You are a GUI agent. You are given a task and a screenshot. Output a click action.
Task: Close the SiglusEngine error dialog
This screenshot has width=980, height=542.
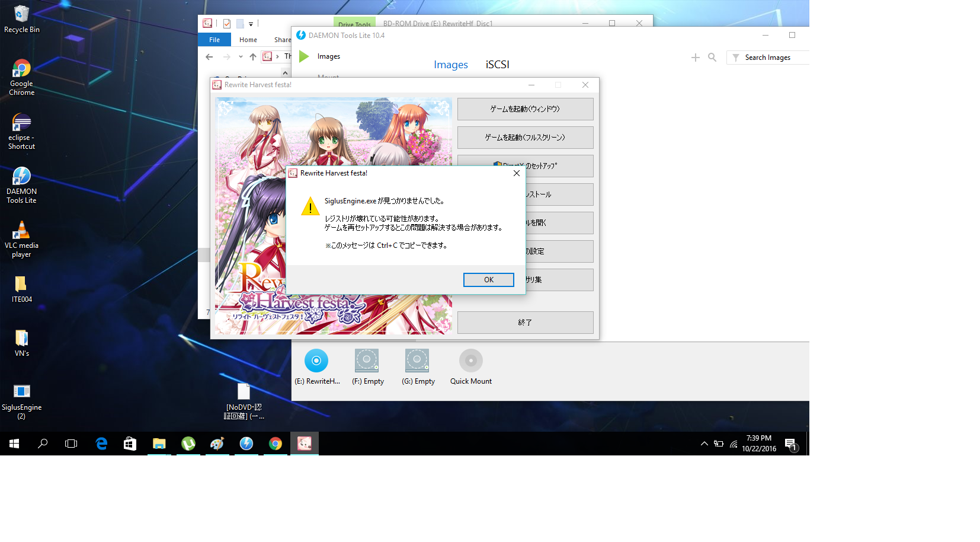517,173
